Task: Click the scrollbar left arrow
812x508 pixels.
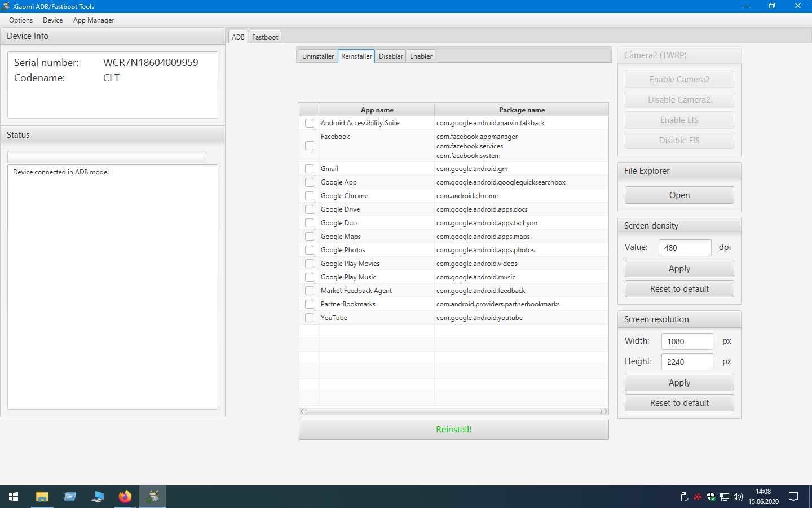Action: tap(302, 411)
